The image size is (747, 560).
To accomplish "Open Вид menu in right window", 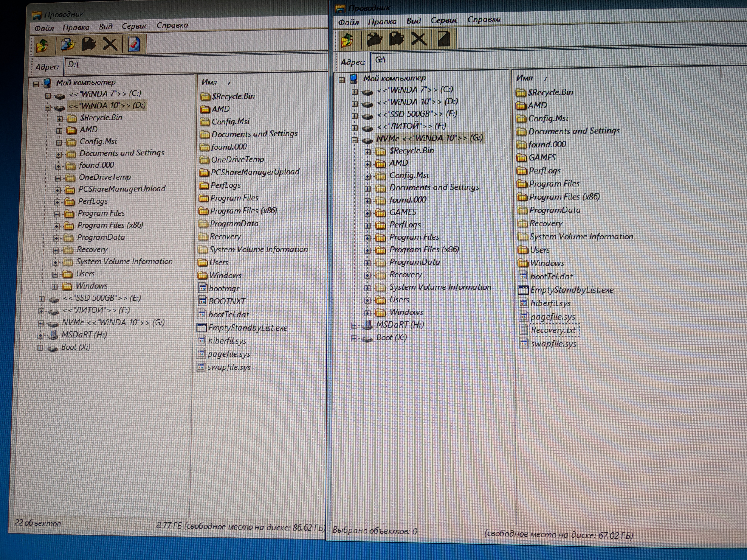I will point(413,21).
